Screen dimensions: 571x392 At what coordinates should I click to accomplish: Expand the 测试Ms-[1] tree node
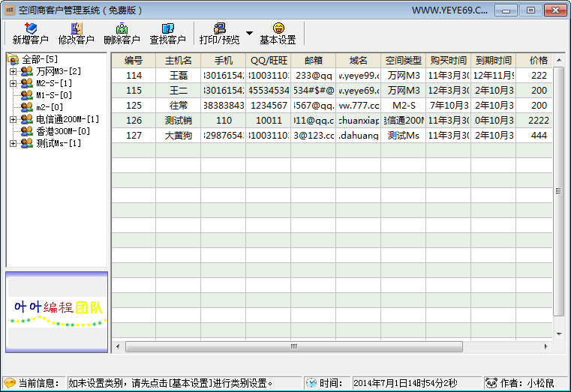(x=13, y=143)
